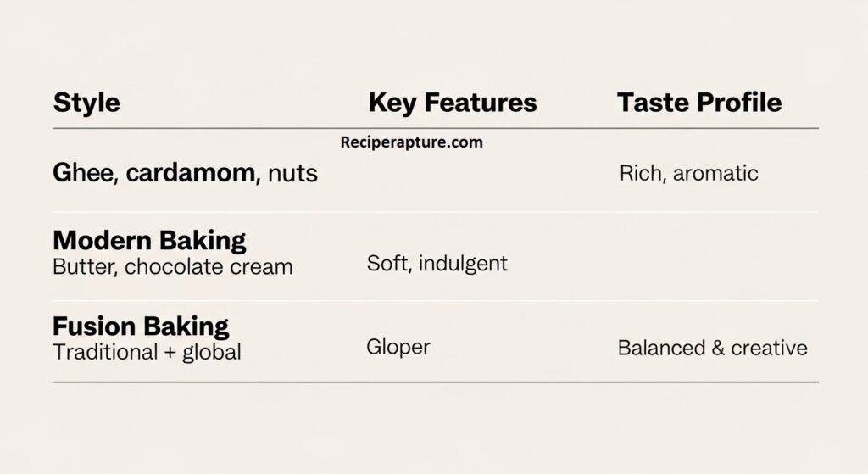Click the Taste Profile column header

coord(698,103)
